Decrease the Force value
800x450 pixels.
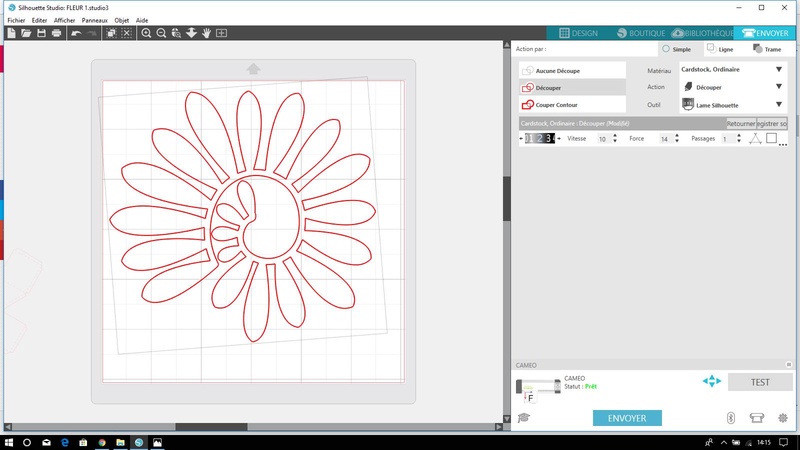[677, 141]
